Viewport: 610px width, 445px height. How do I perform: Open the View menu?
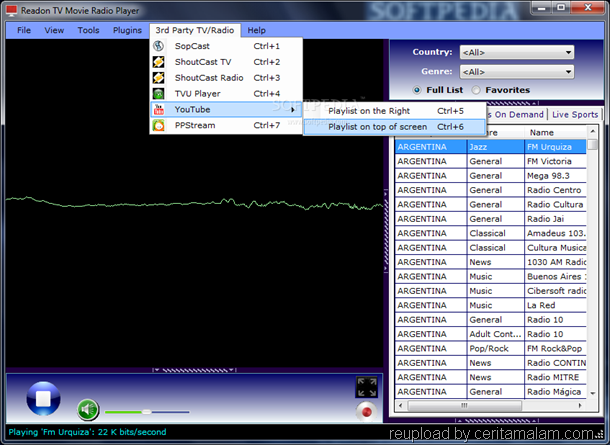click(x=54, y=30)
